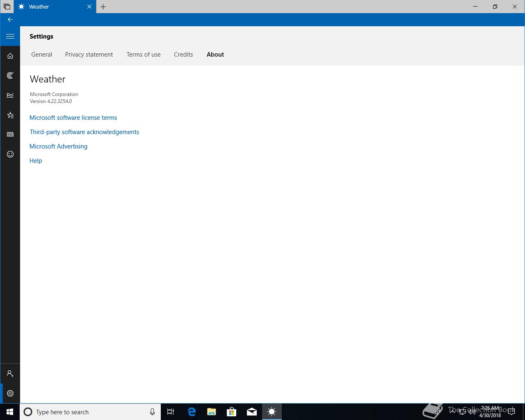
Task: Open Send Feedback smiley icon
Action: point(10,154)
